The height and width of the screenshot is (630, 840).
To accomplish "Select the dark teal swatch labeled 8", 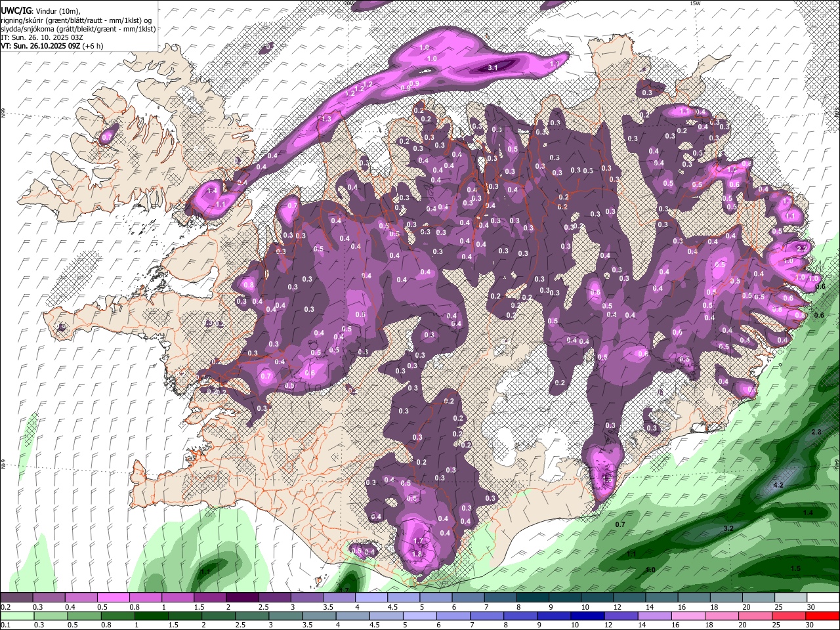I will pyautogui.click(x=533, y=598).
